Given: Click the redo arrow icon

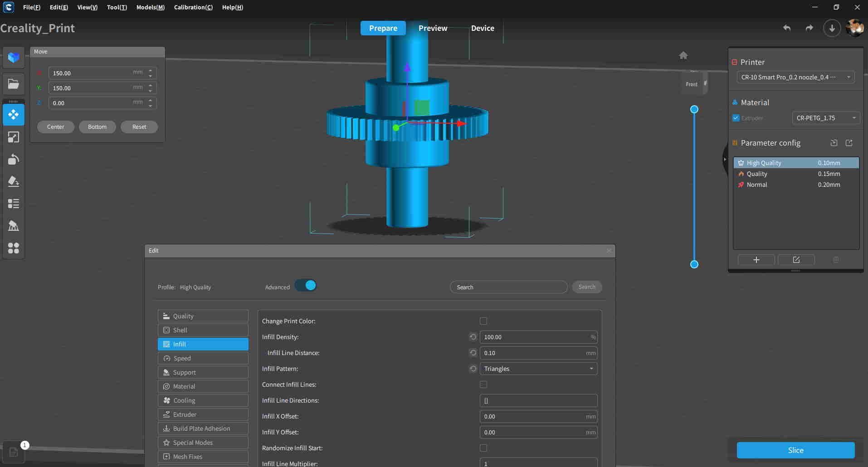Looking at the screenshot, I should [809, 28].
